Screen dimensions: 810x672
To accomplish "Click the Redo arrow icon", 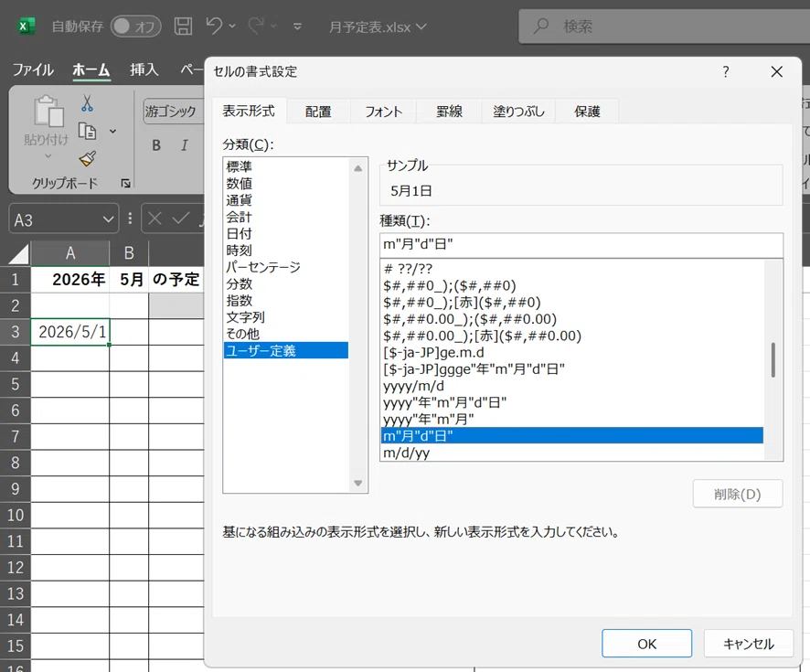I will pos(256,26).
